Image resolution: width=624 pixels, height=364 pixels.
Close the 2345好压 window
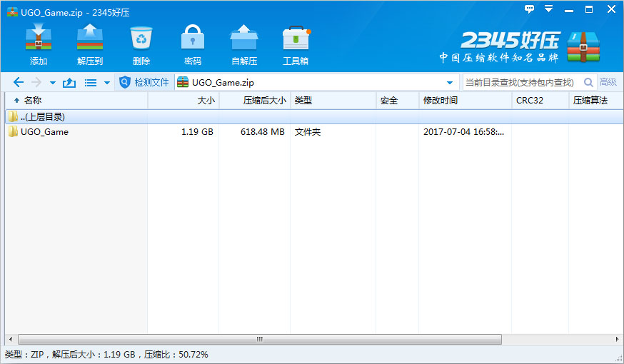[x=612, y=9]
